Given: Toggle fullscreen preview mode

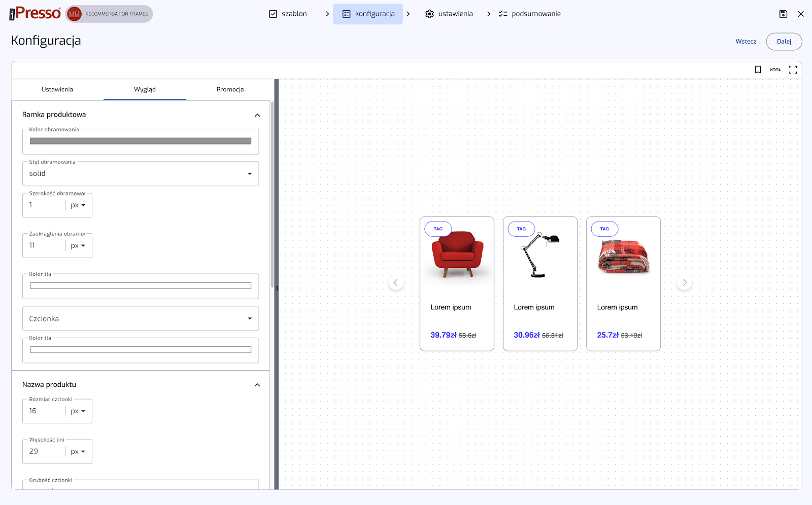Looking at the screenshot, I should tap(793, 70).
